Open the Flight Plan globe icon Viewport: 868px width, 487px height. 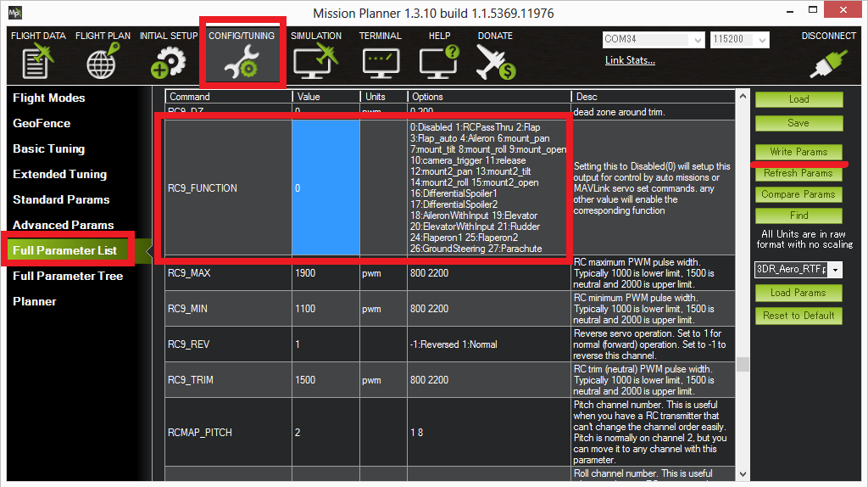(103, 63)
